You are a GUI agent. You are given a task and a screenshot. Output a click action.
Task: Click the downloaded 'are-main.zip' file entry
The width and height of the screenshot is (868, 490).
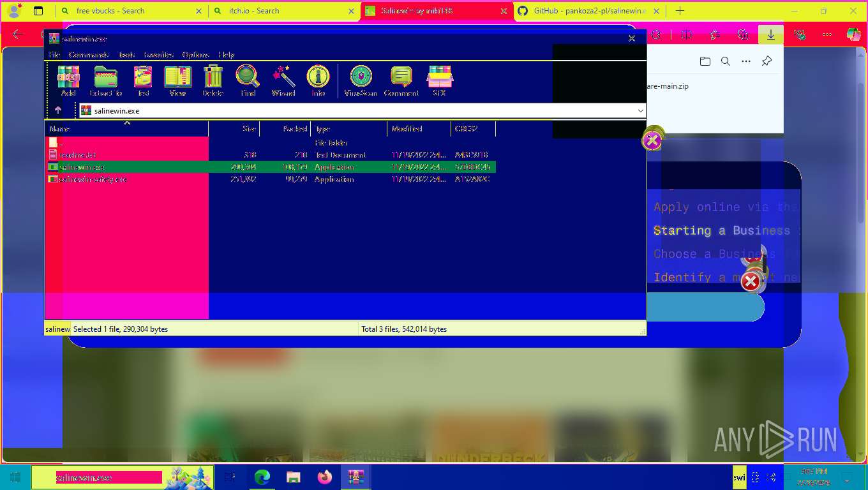point(668,86)
